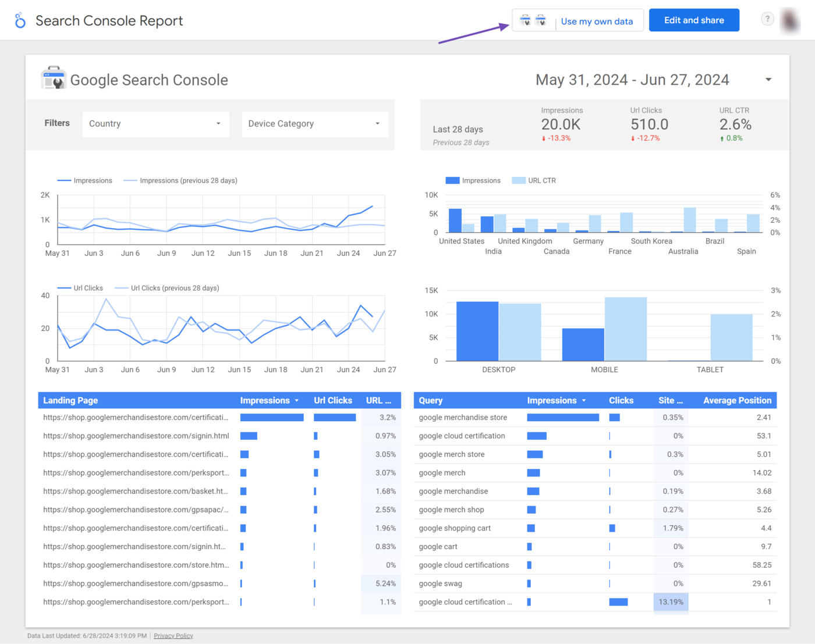Expand the date range picker arrow
This screenshot has width=815, height=644.
coord(768,80)
